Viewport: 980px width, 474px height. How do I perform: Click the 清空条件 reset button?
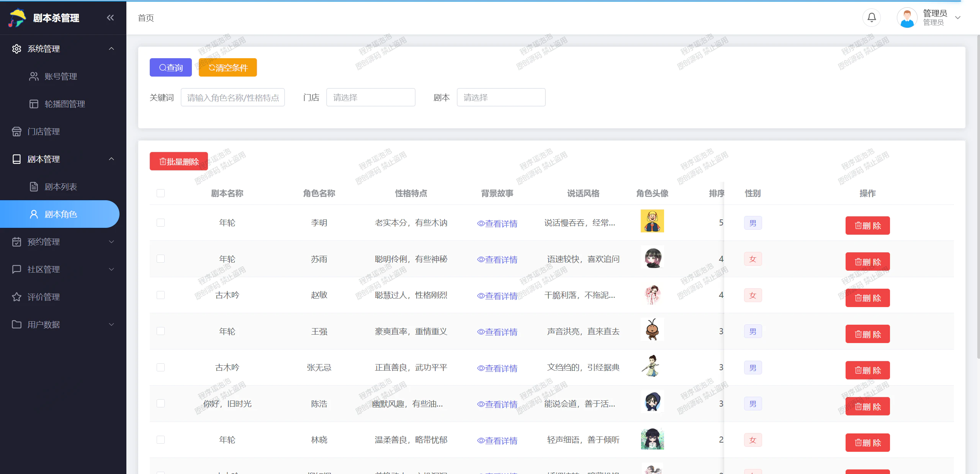click(x=227, y=67)
